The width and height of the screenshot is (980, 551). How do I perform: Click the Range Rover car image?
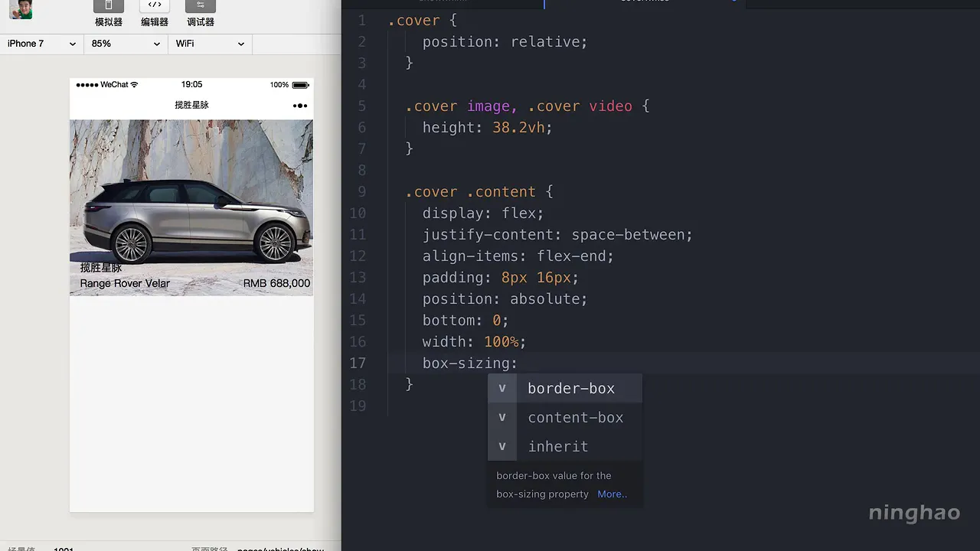(191, 207)
